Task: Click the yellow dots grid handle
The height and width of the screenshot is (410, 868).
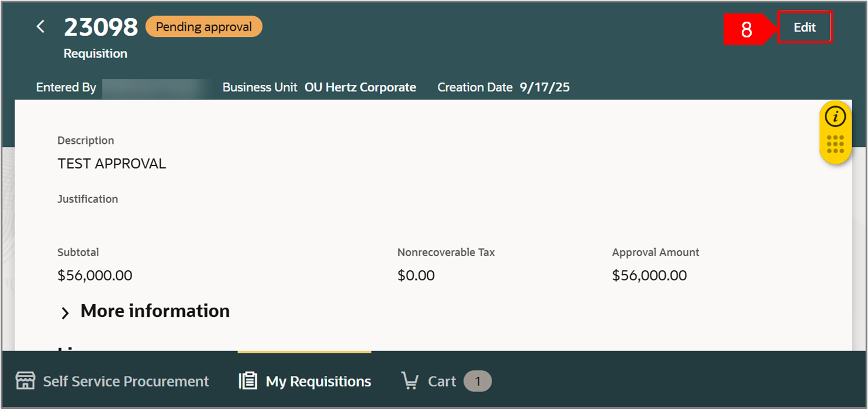Action: point(835,144)
